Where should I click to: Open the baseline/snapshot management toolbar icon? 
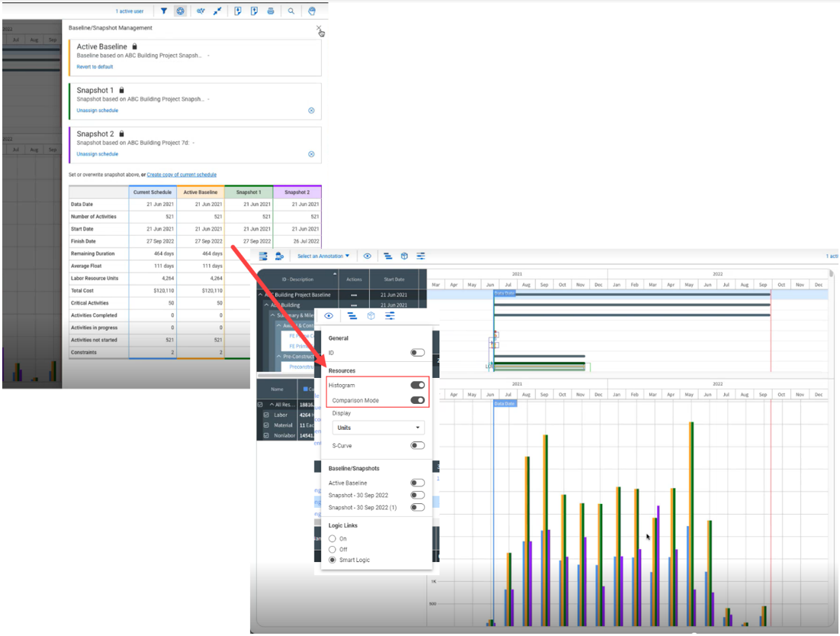coord(180,11)
